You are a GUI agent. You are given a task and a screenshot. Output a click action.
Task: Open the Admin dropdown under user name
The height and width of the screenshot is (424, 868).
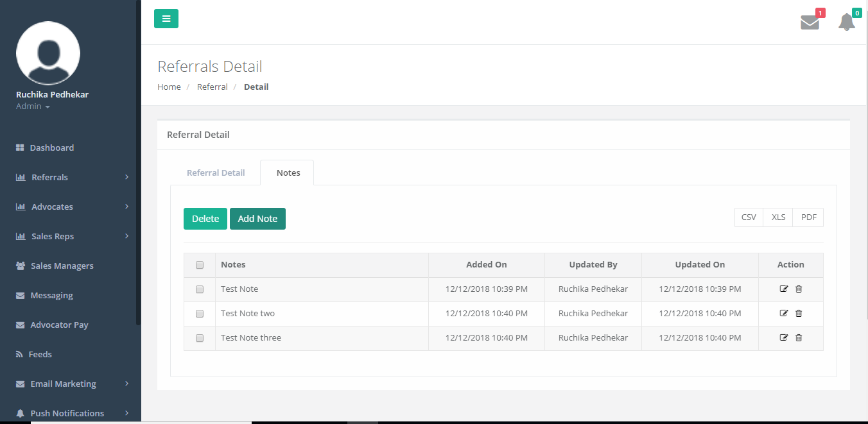[33, 106]
